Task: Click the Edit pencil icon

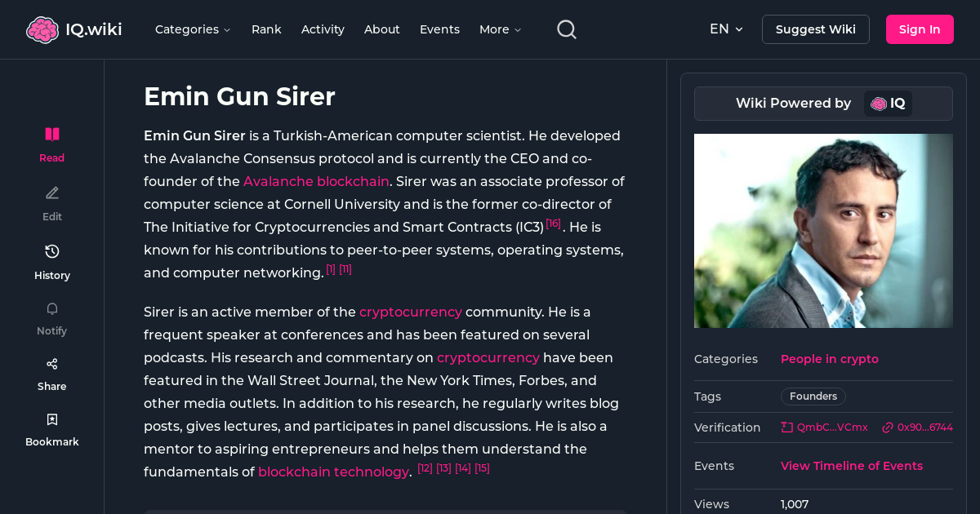Action: pyautogui.click(x=51, y=193)
